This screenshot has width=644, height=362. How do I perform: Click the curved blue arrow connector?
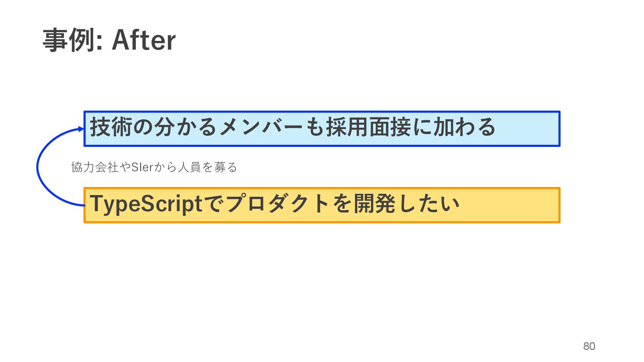[x=38, y=168]
